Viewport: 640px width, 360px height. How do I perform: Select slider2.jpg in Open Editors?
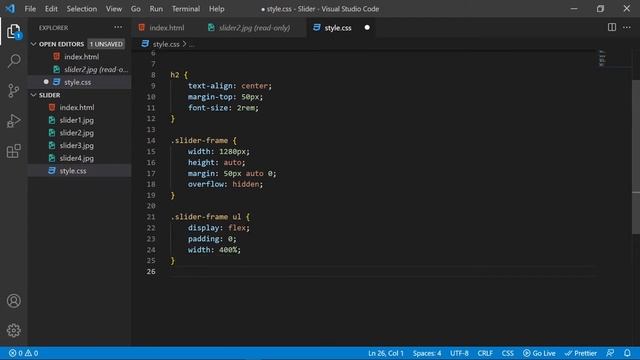tap(96, 69)
